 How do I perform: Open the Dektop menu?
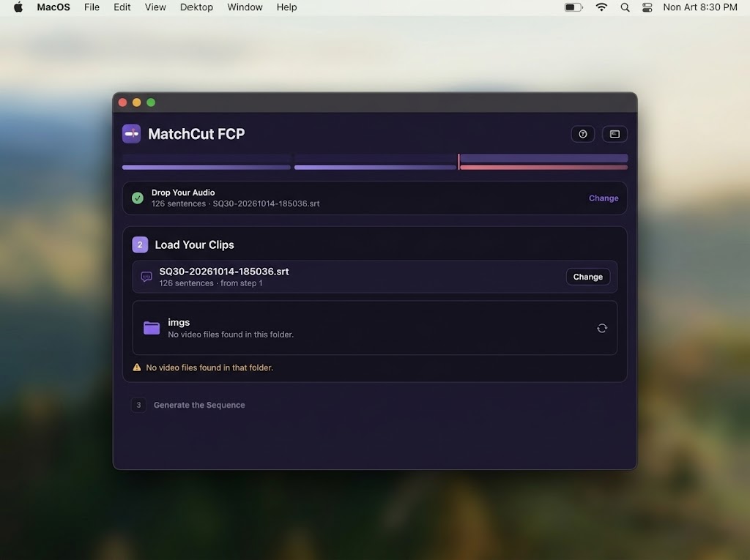point(196,7)
